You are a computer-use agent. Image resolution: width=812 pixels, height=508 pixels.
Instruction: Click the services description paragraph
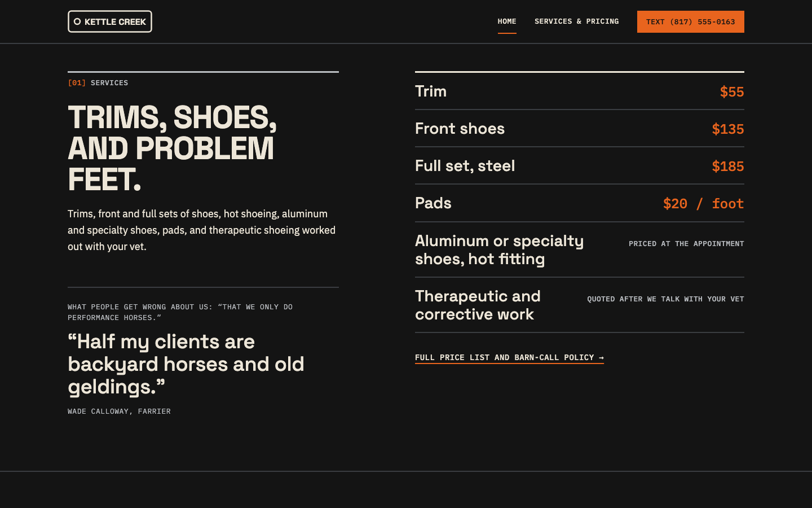[202, 230]
